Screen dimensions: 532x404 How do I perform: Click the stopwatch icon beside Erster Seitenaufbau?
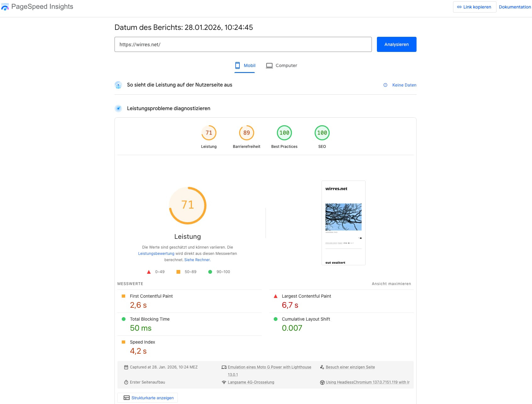[126, 382]
